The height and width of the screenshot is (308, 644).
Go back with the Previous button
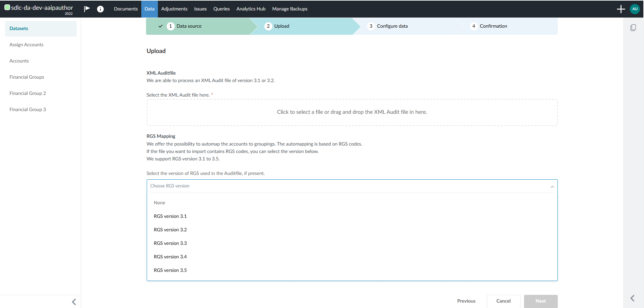pos(466,301)
